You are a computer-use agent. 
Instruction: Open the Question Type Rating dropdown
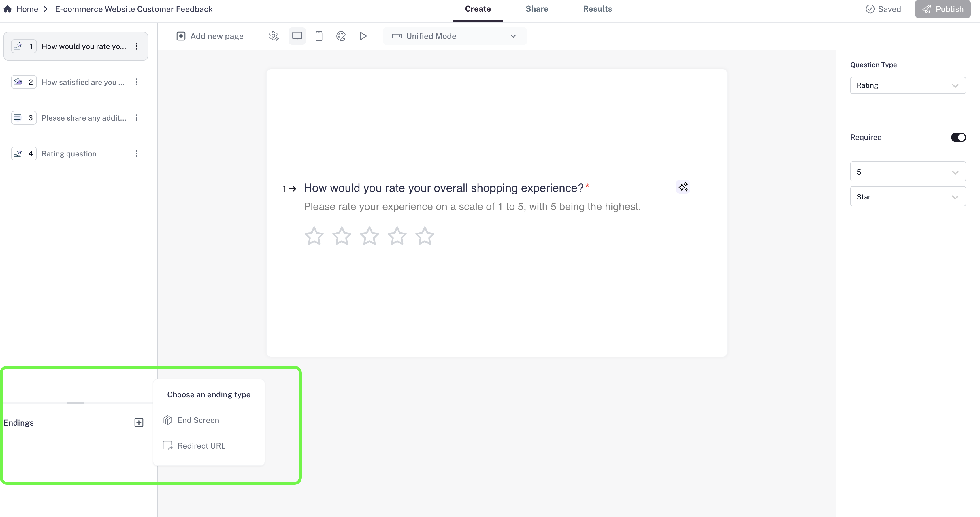coord(908,85)
